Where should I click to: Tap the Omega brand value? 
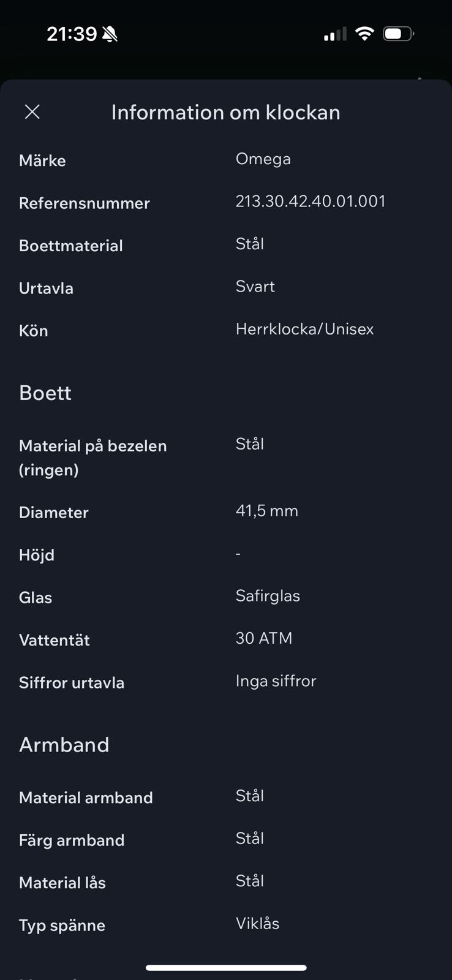(x=263, y=159)
